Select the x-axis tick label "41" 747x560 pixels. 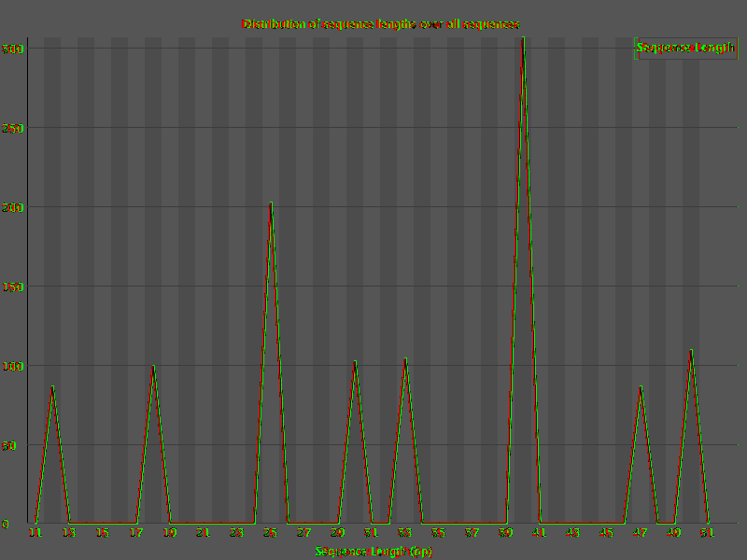(x=540, y=532)
